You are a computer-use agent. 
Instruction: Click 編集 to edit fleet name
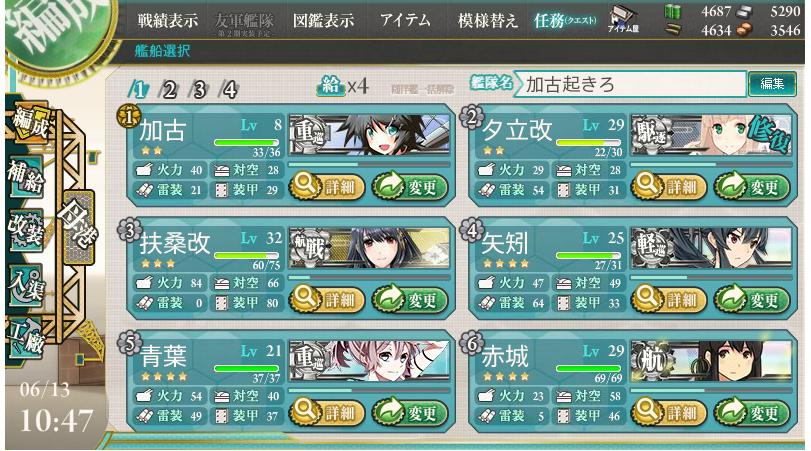click(772, 84)
